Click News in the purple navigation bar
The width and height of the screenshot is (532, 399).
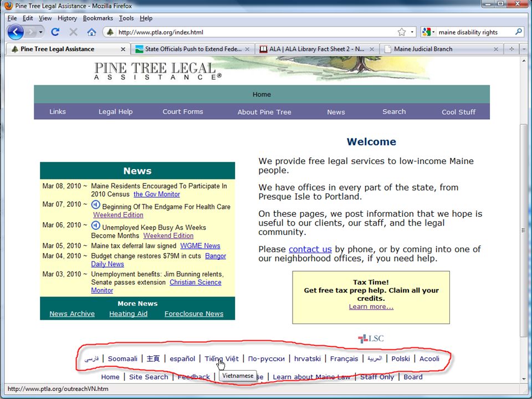coord(336,112)
